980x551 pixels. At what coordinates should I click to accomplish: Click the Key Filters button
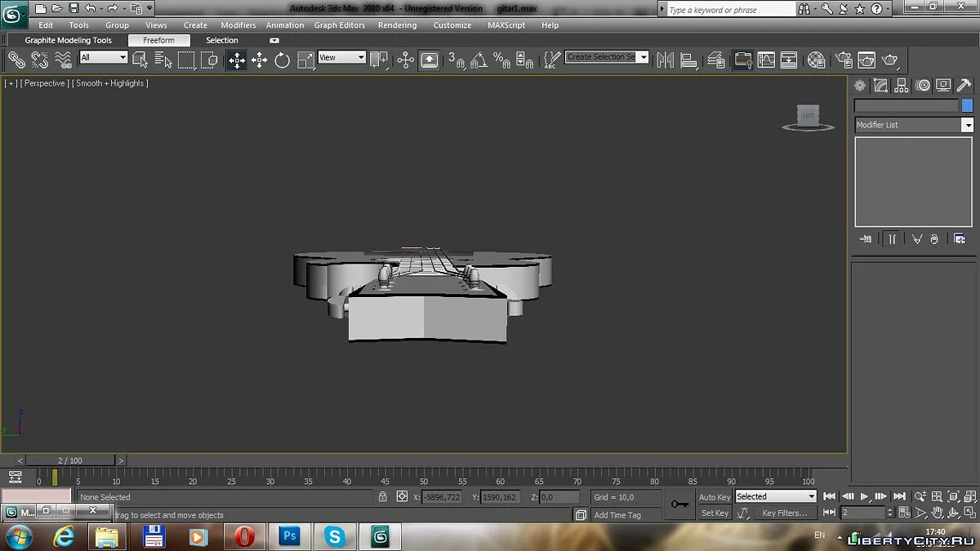784,513
